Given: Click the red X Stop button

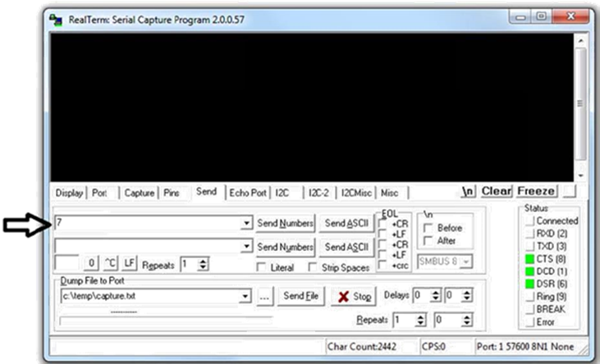Looking at the screenshot, I should [x=355, y=296].
